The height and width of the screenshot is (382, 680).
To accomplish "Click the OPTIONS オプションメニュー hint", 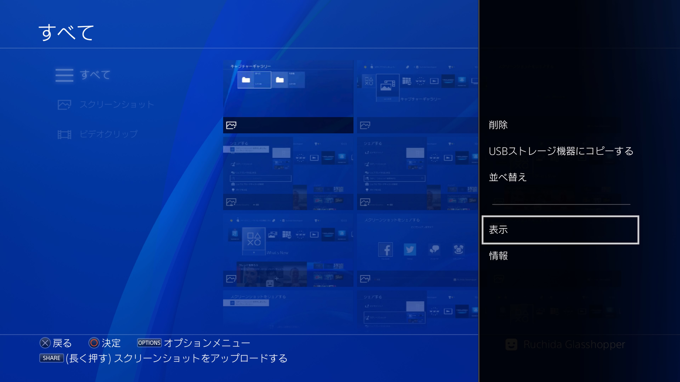I will [193, 343].
